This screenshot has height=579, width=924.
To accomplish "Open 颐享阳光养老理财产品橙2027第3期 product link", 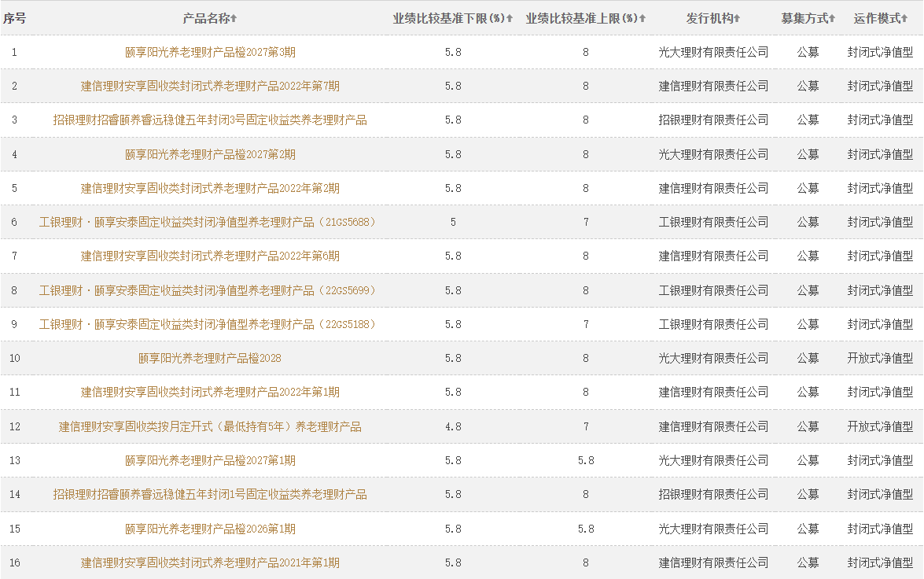I will 210,53.
